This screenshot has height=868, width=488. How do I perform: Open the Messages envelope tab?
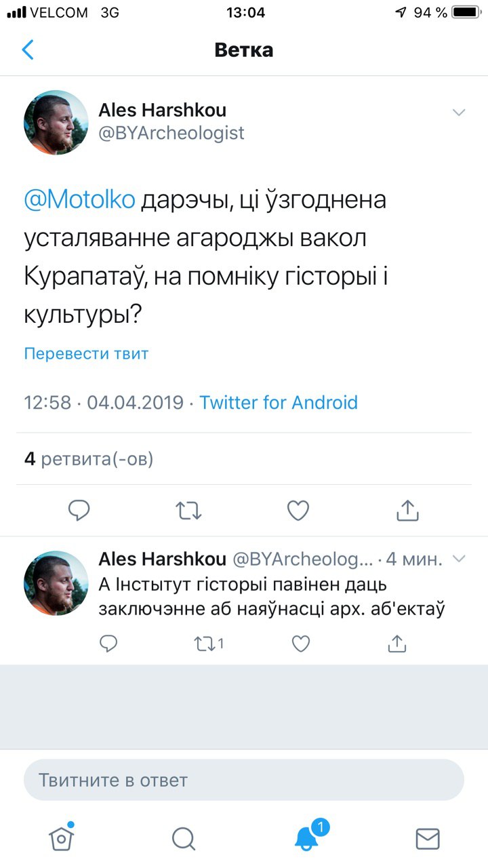point(427,838)
